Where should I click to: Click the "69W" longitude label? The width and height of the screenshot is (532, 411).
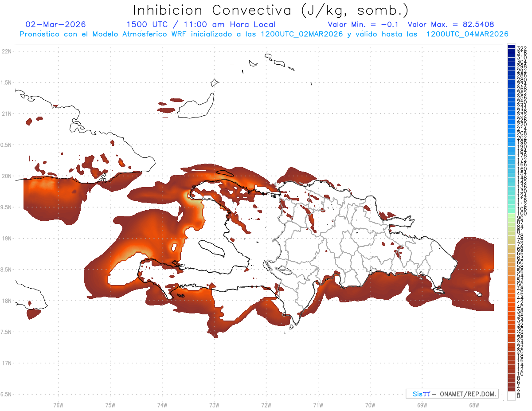click(422, 405)
